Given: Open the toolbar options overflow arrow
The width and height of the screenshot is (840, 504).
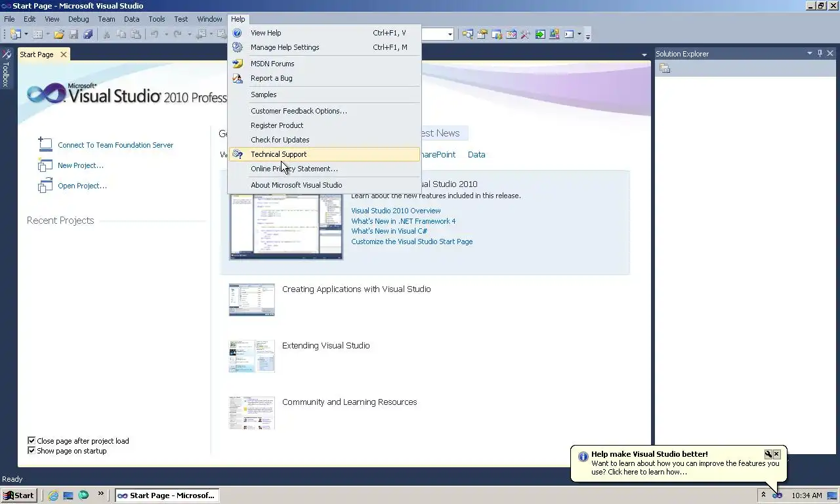Looking at the screenshot, I should [x=588, y=36].
